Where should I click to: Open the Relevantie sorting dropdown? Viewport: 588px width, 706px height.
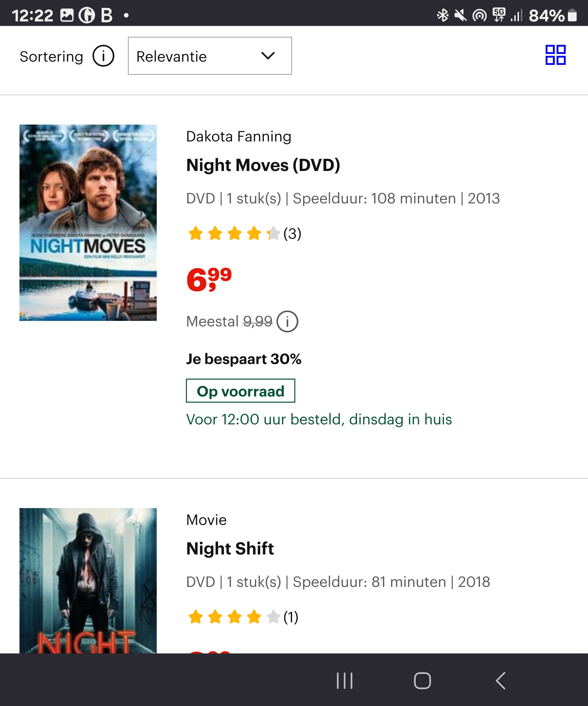(x=210, y=56)
